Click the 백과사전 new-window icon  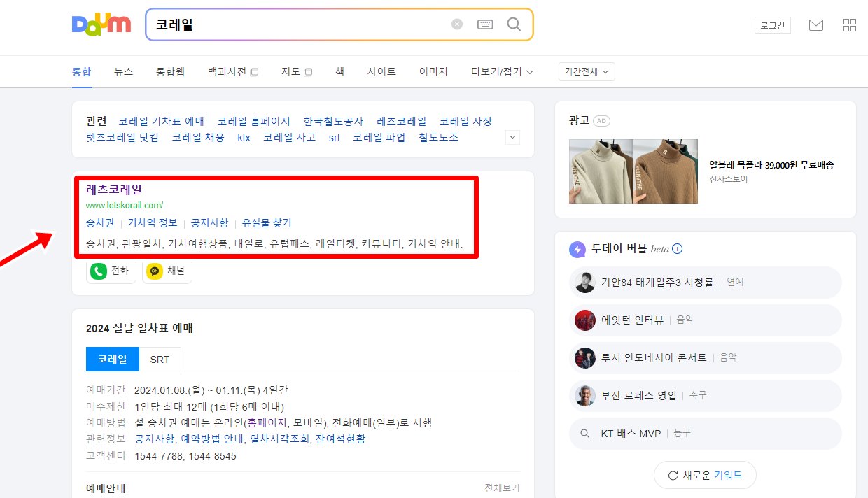[255, 72]
